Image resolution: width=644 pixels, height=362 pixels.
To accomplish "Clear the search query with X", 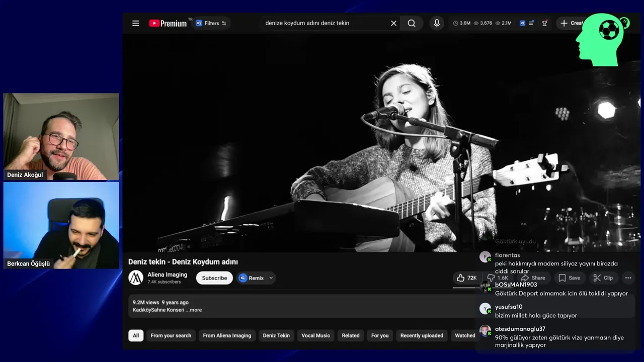I will tap(393, 23).
